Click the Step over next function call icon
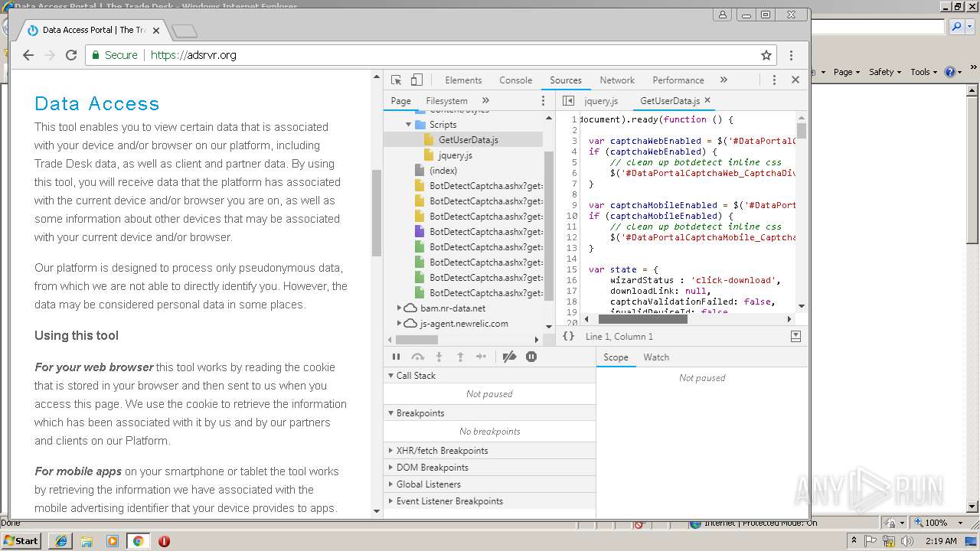 [x=417, y=357]
